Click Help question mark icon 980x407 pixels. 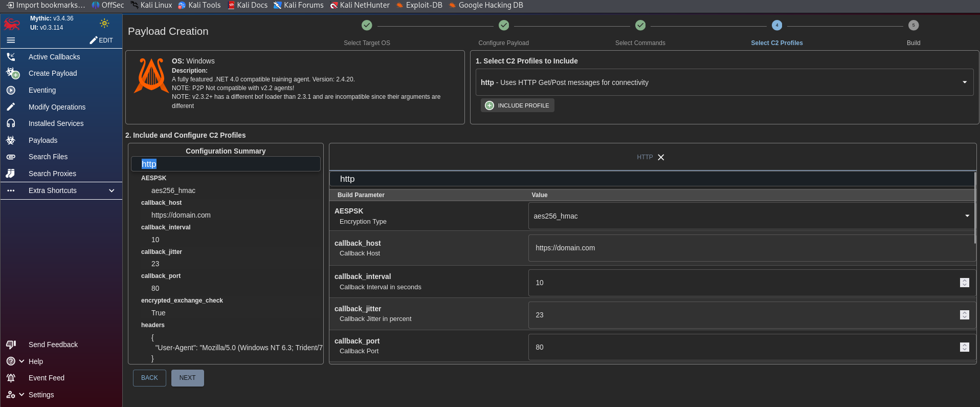[x=11, y=361]
